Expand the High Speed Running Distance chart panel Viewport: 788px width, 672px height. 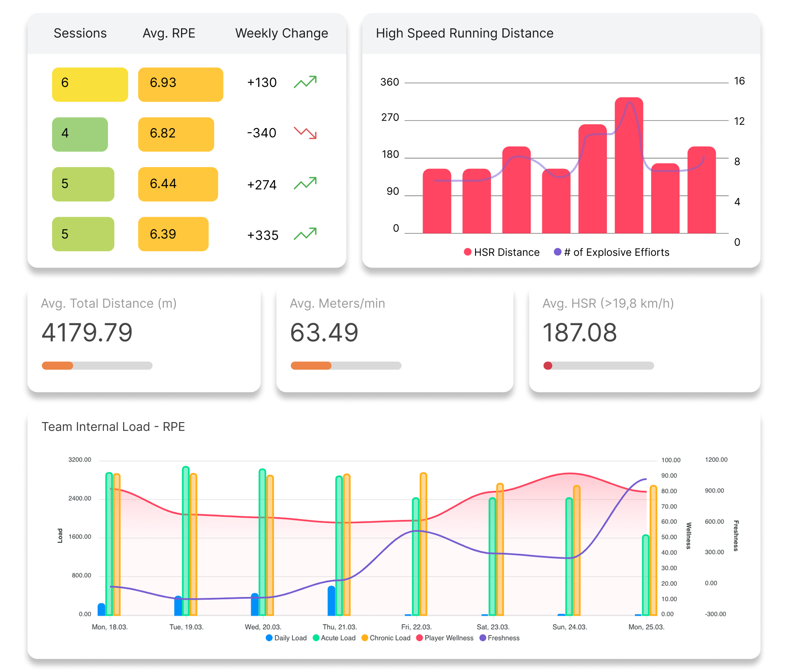click(464, 33)
